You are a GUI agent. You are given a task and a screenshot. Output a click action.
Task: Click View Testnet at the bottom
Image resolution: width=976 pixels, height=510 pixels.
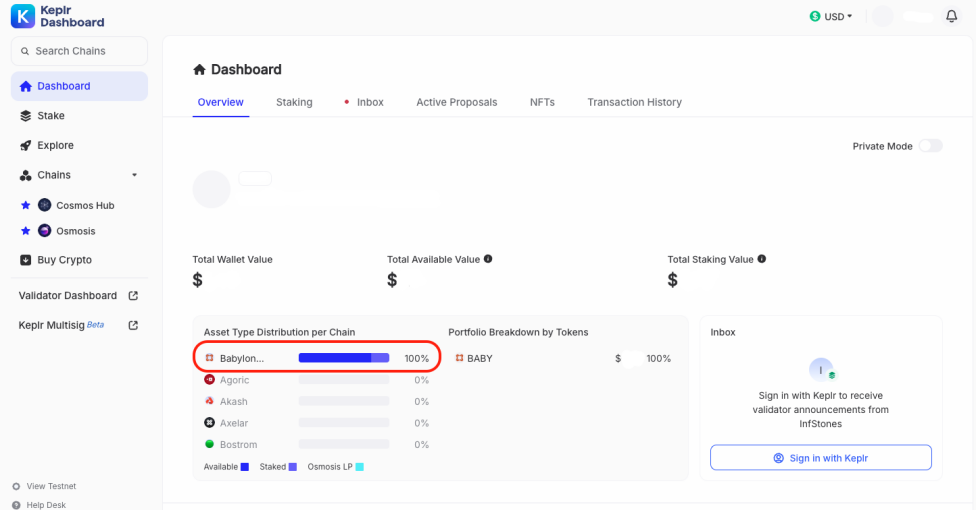coord(51,486)
